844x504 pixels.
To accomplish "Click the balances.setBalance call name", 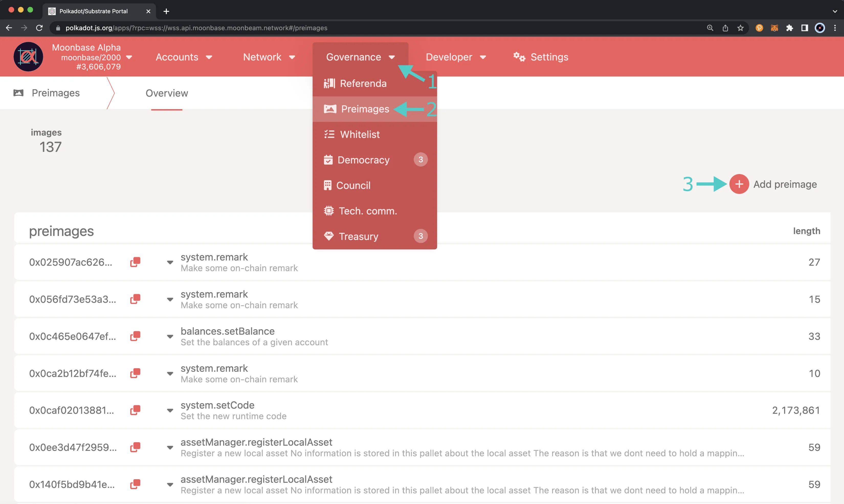I will point(228,331).
